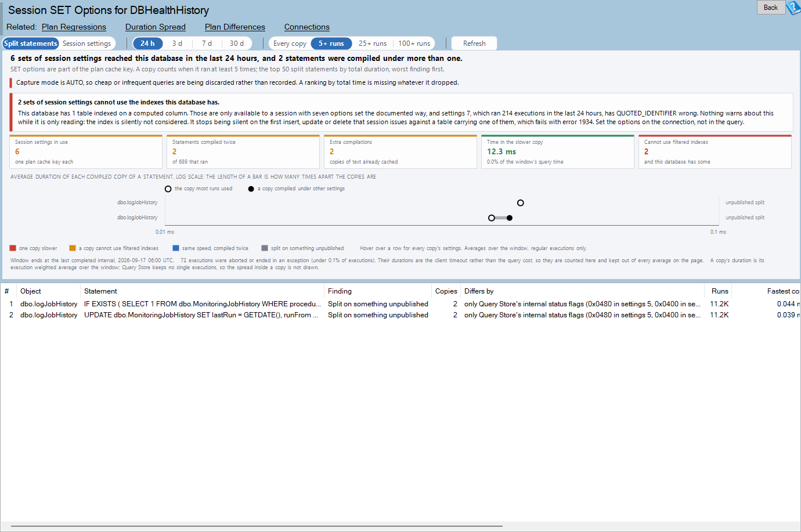Go to the Duration Spread page
The height and width of the screenshot is (532, 801).
[156, 27]
